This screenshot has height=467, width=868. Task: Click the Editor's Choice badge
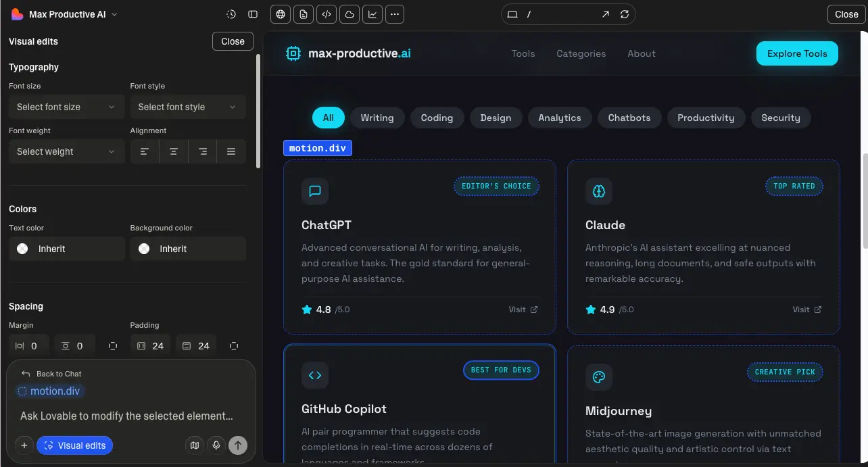(x=496, y=186)
